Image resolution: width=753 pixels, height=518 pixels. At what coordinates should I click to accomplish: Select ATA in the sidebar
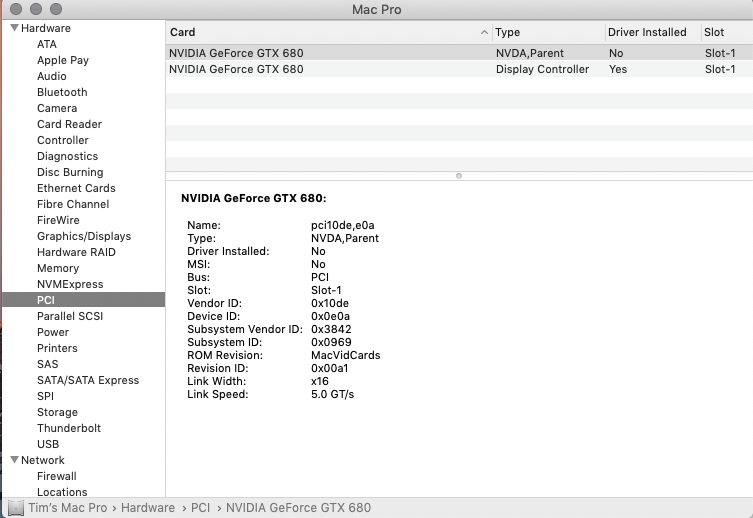pos(47,44)
